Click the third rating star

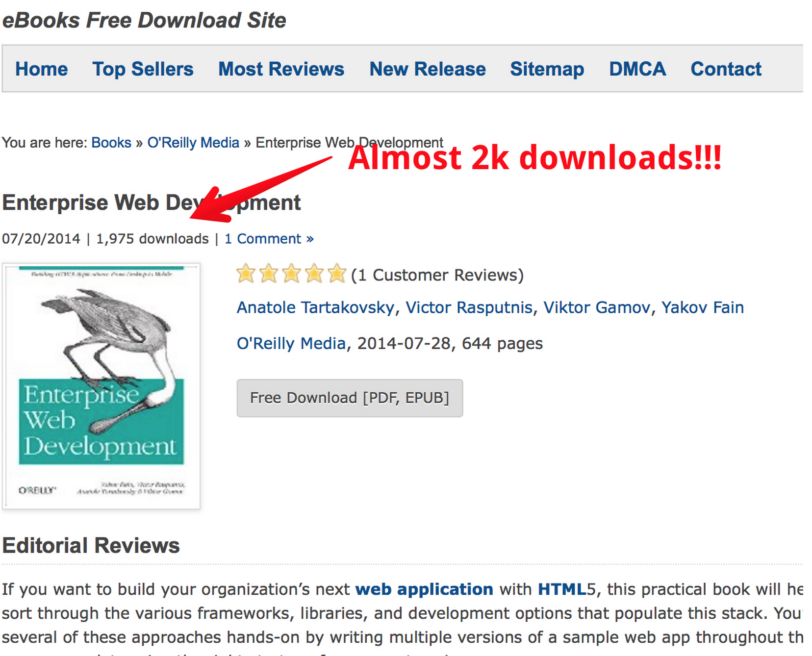tap(291, 274)
